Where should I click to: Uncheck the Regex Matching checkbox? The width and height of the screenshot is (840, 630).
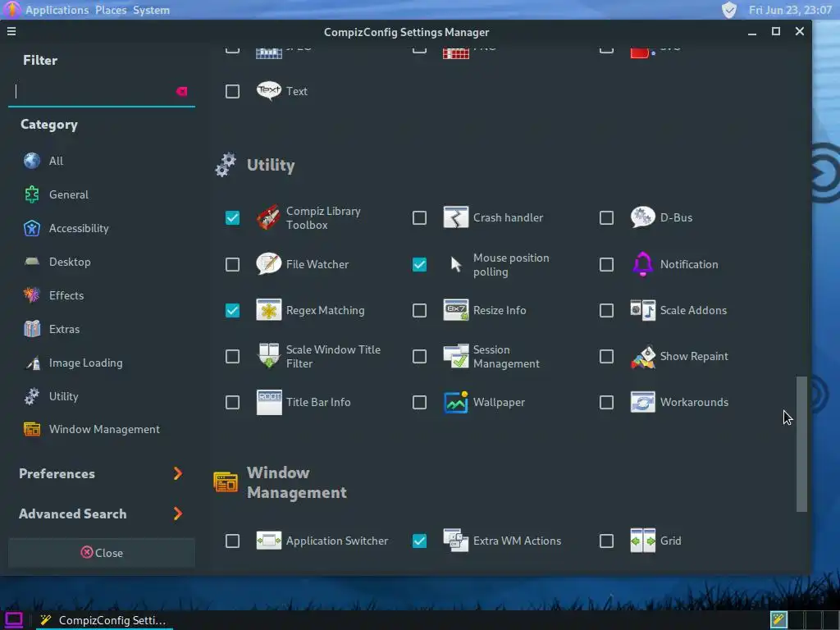click(232, 311)
